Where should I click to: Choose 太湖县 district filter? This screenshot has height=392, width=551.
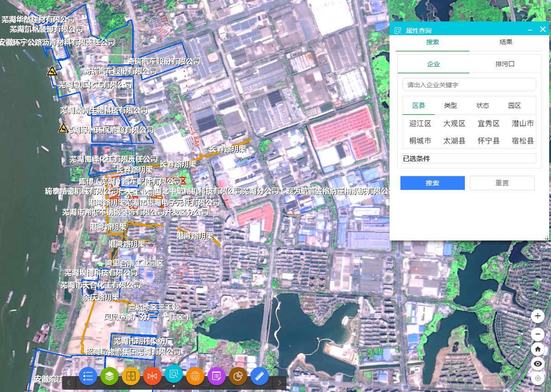(454, 141)
